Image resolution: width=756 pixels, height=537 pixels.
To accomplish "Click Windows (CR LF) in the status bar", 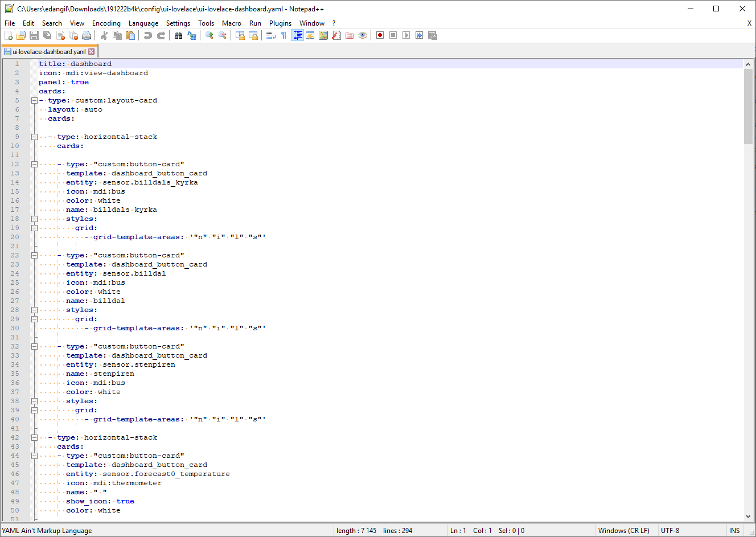I will click(x=624, y=530).
